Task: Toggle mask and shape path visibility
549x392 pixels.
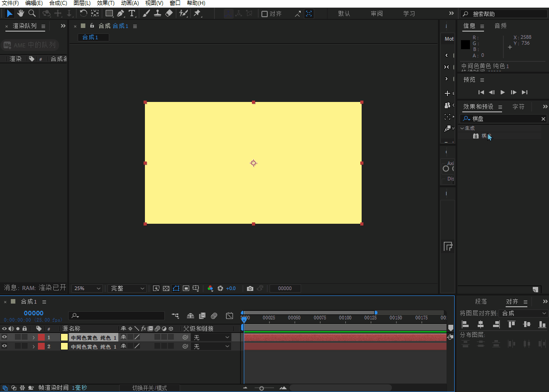Action: (x=176, y=288)
